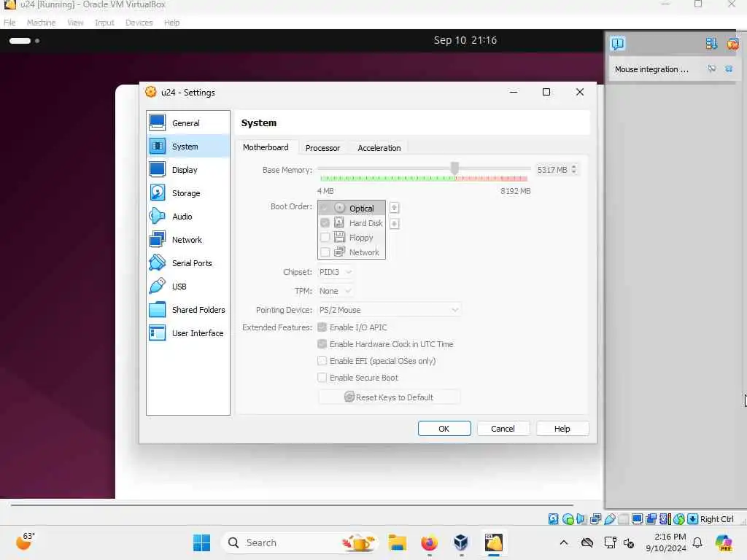Viewport: 747px width, 560px height.
Task: Open the Audio settings category
Action: click(x=188, y=216)
